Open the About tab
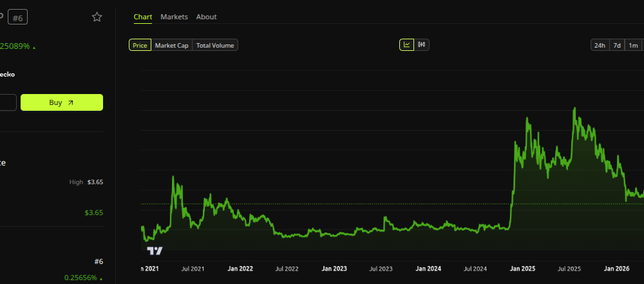Viewport: 644px width, 284px height. pyautogui.click(x=206, y=17)
